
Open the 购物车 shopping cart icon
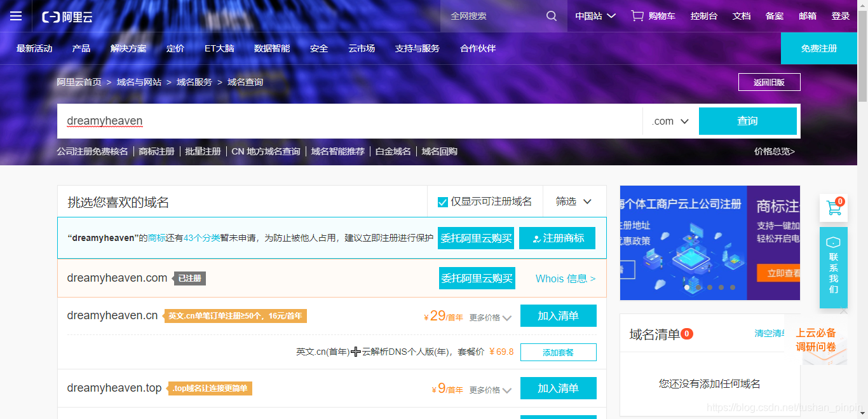[637, 16]
